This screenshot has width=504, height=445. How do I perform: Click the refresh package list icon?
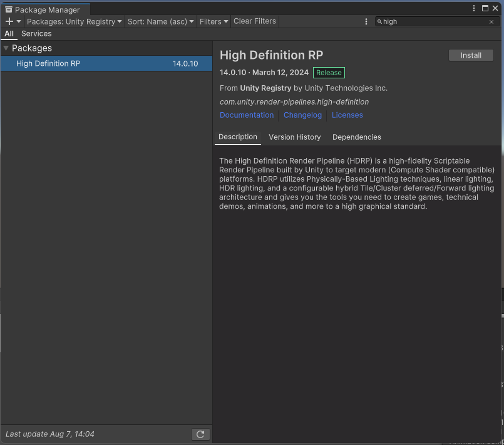[x=200, y=434]
